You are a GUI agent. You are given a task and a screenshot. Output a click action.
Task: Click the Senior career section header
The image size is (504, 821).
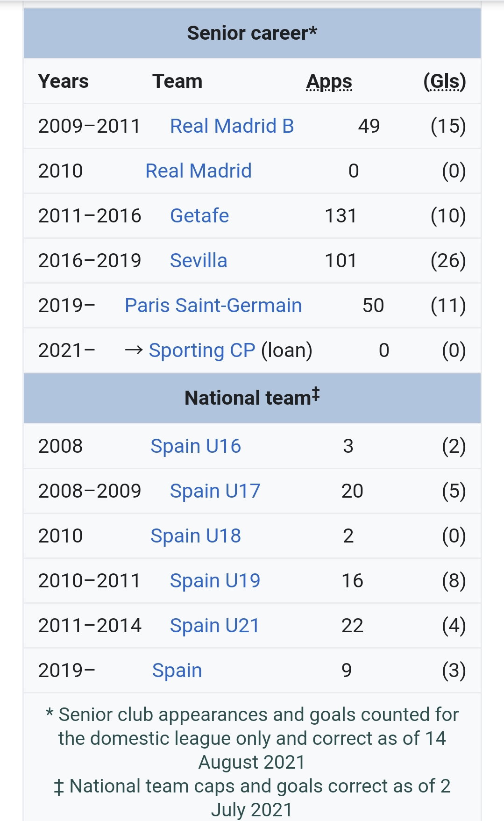tap(252, 33)
